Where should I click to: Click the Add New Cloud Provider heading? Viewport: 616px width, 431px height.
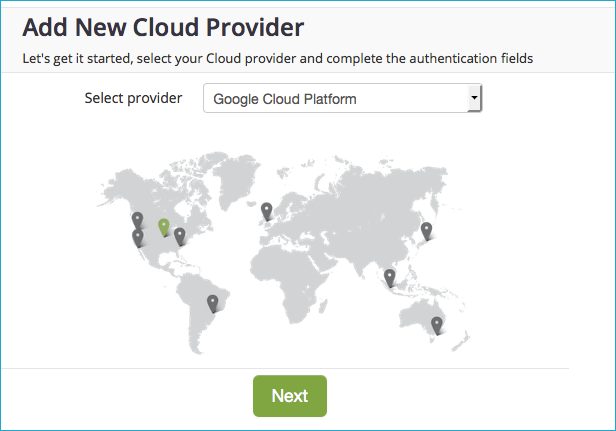click(x=163, y=28)
